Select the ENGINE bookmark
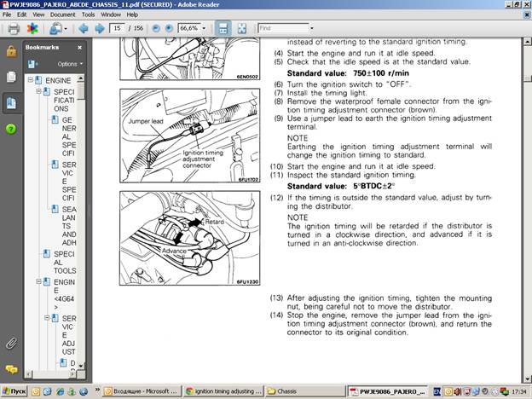 58,80
